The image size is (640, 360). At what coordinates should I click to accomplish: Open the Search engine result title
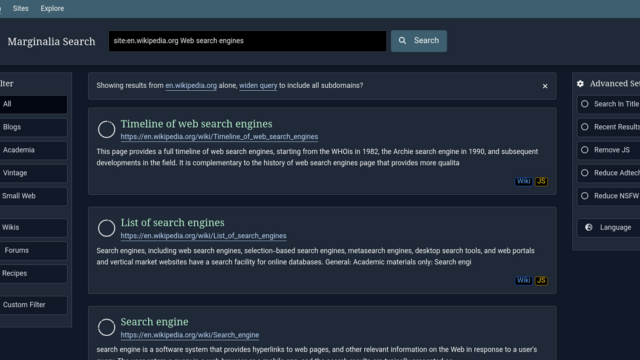point(154,322)
